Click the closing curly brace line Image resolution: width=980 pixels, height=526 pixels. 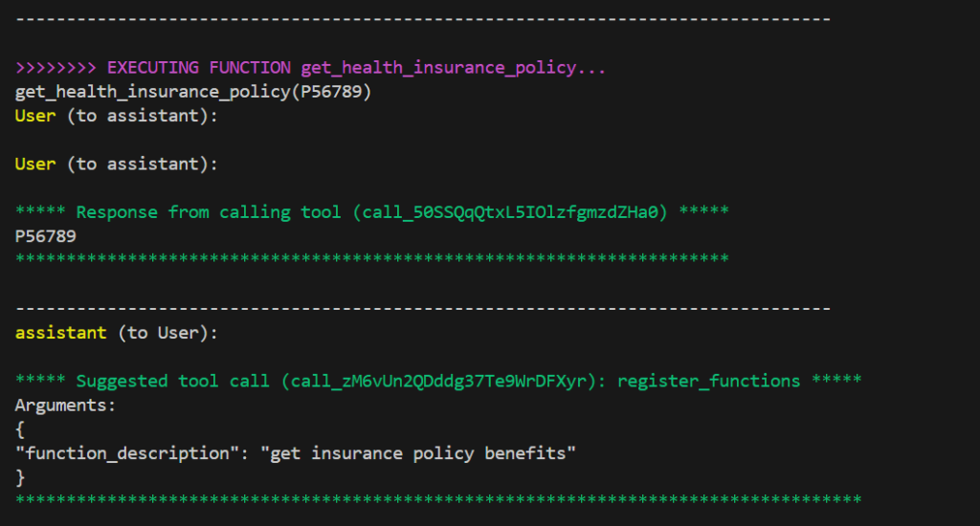[x=20, y=477]
